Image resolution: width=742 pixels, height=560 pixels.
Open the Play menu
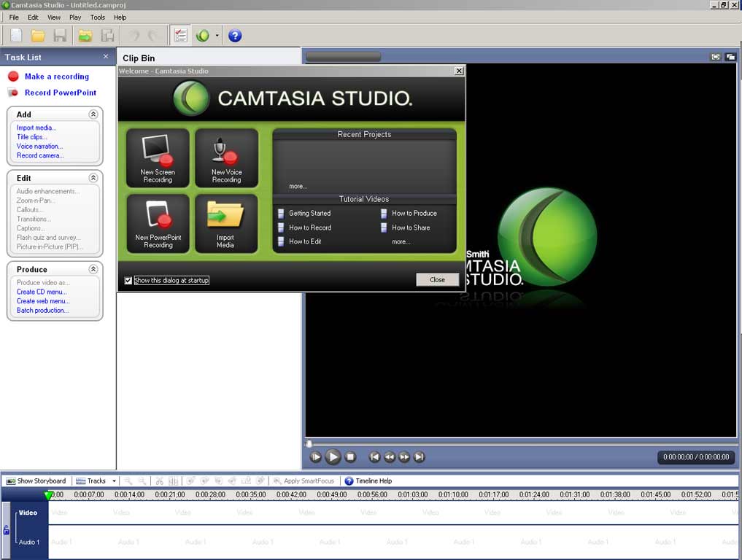[75, 17]
